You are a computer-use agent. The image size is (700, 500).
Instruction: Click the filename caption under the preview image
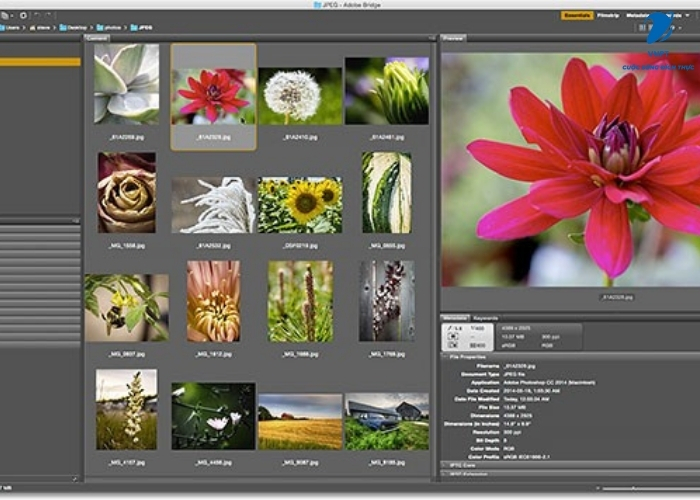[x=617, y=297]
